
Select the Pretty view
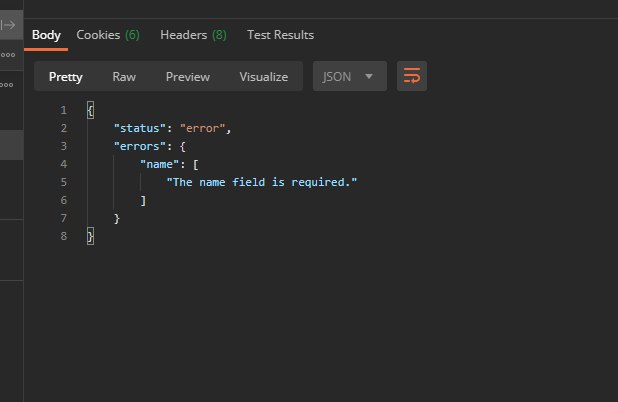pos(65,76)
